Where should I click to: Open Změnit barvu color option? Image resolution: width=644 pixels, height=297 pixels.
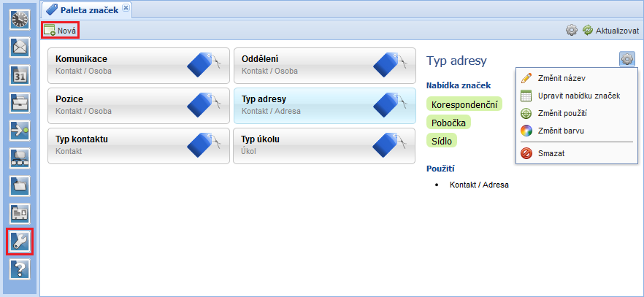pyautogui.click(x=560, y=131)
